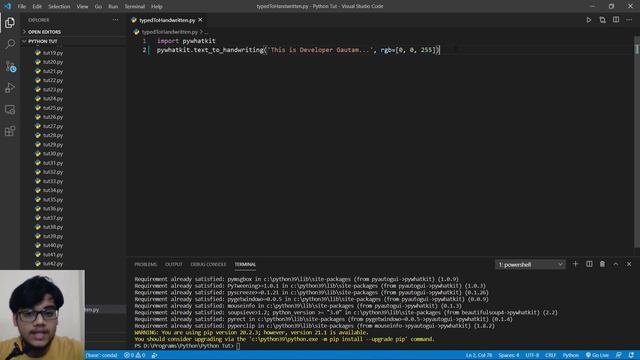Screen dimensions: 640x360
Task: Open the Edit menu
Action: coord(37,7)
